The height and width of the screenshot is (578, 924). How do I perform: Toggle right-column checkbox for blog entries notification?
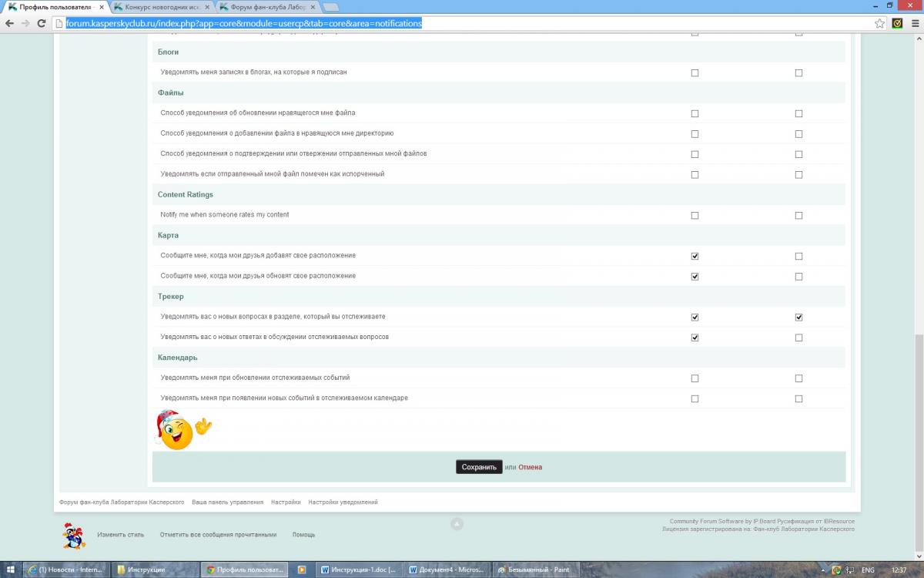click(x=798, y=73)
